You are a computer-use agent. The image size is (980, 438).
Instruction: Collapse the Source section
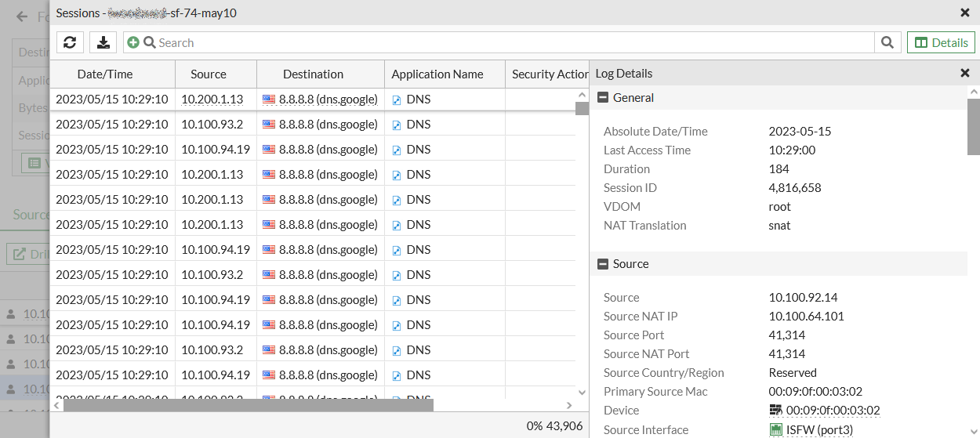(x=603, y=264)
